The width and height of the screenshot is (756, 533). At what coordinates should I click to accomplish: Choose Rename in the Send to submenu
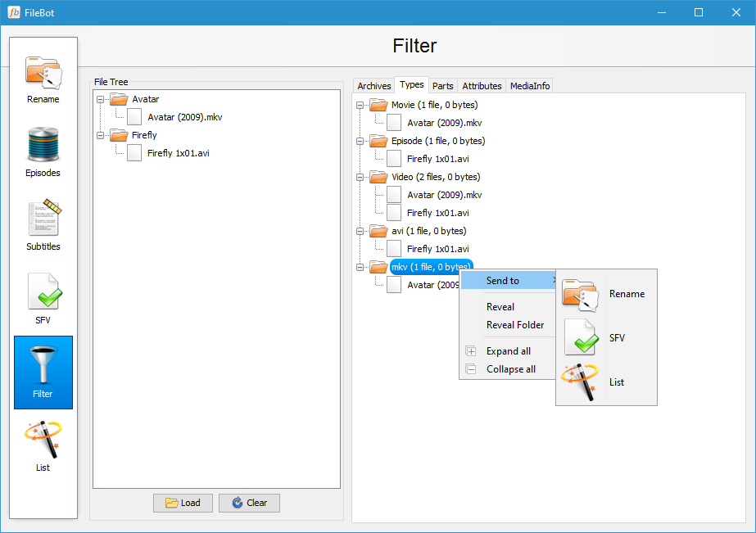(627, 293)
